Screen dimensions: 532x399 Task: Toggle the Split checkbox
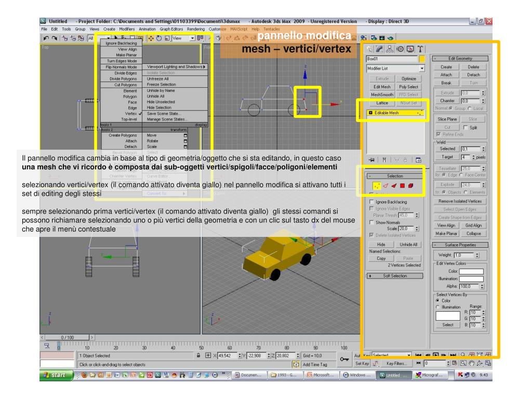click(x=465, y=127)
